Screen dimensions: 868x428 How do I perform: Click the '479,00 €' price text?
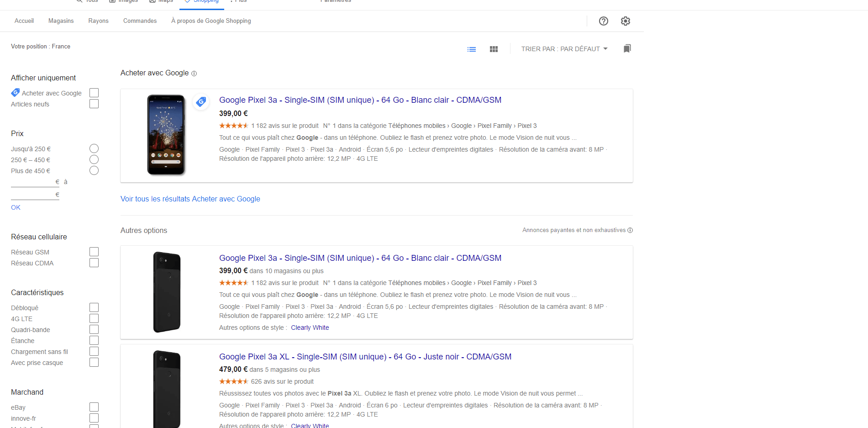(233, 369)
